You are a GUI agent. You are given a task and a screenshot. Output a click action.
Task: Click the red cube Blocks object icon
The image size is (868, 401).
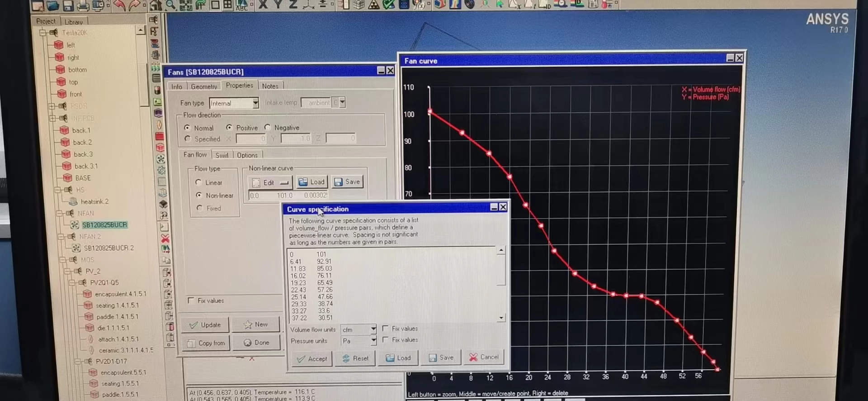tap(160, 147)
